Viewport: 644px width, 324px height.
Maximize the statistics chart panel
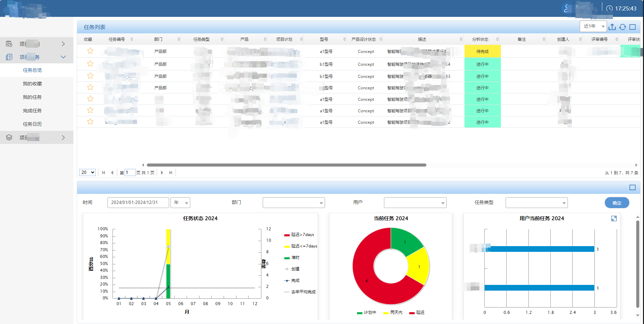pyautogui.click(x=633, y=187)
